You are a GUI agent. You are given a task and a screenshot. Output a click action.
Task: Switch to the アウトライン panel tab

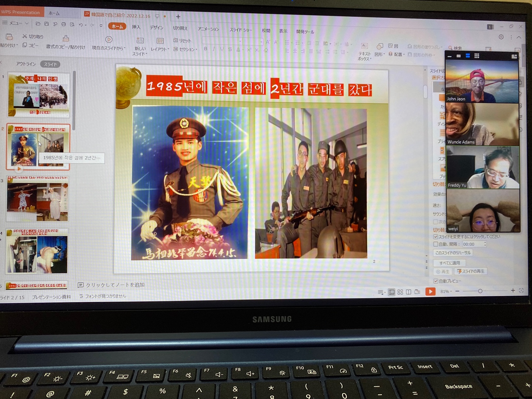pyautogui.click(x=26, y=64)
